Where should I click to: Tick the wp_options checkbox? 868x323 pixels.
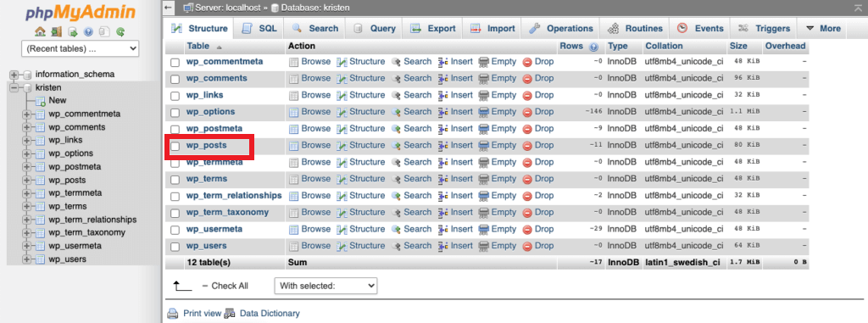[x=175, y=113]
